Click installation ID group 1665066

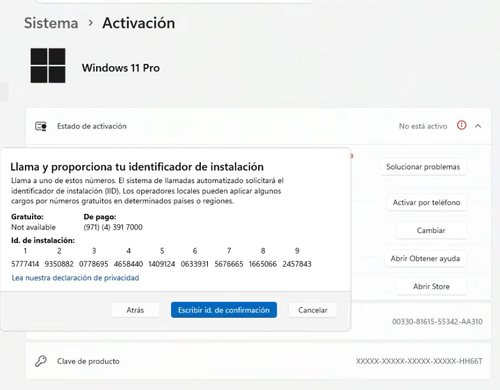point(263,264)
